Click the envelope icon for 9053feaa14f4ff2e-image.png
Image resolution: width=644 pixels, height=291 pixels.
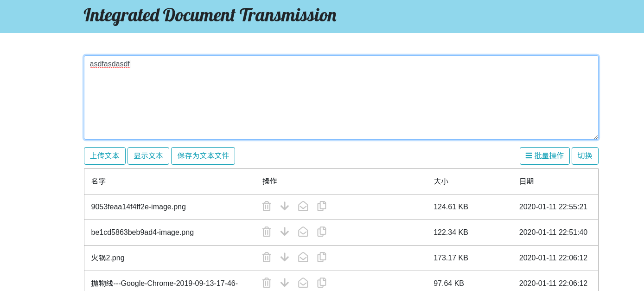tap(303, 207)
